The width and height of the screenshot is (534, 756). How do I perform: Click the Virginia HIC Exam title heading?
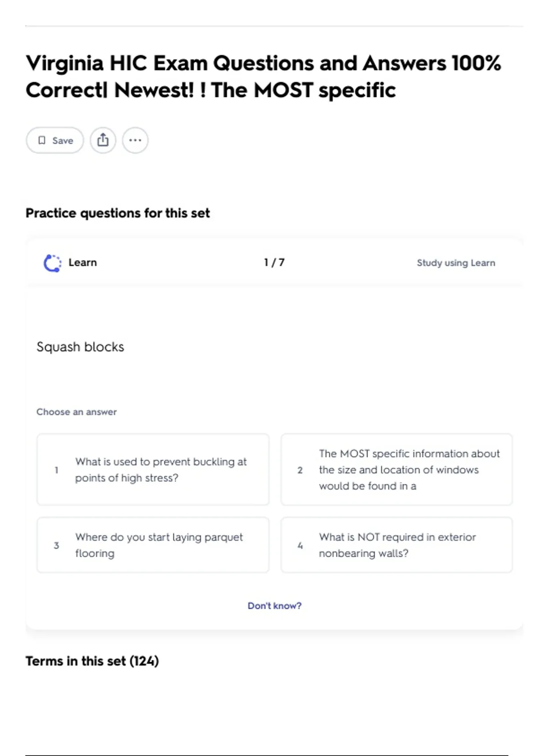click(263, 76)
